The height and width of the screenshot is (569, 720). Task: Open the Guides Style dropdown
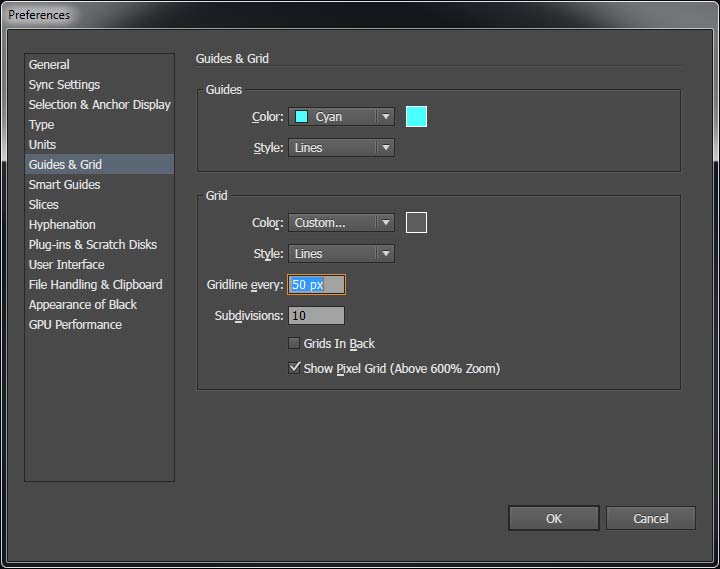click(x=341, y=147)
